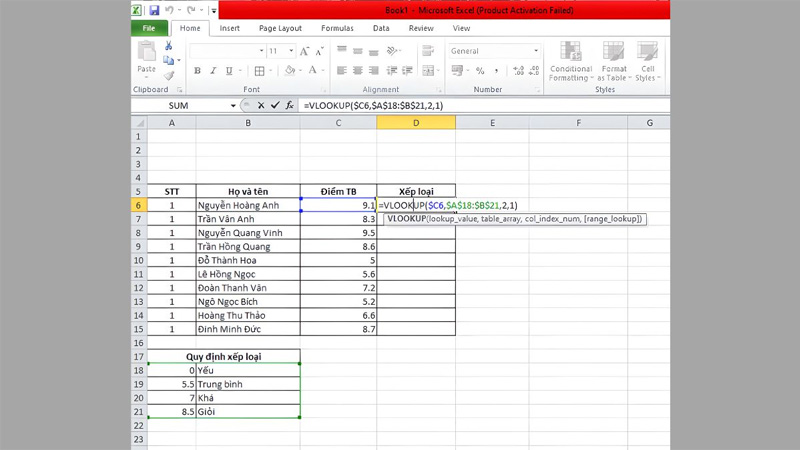Image resolution: width=800 pixels, height=450 pixels.
Task: Open the Name Box dropdown showing SUM
Action: 233,106
